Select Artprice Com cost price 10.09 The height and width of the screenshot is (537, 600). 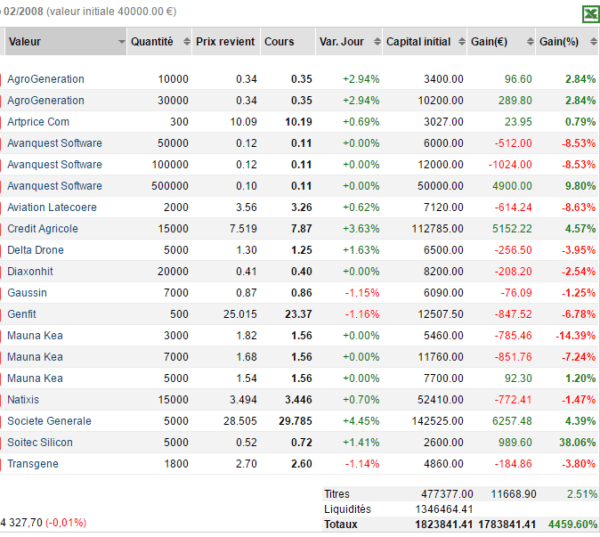click(x=243, y=122)
